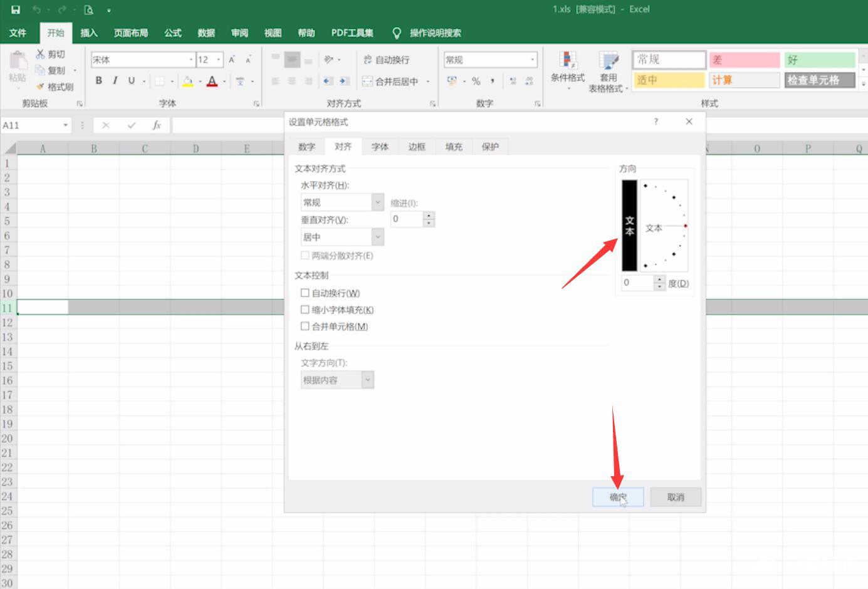Enable the 自动换行 wrap text checkbox
868x589 pixels.
[x=305, y=293]
